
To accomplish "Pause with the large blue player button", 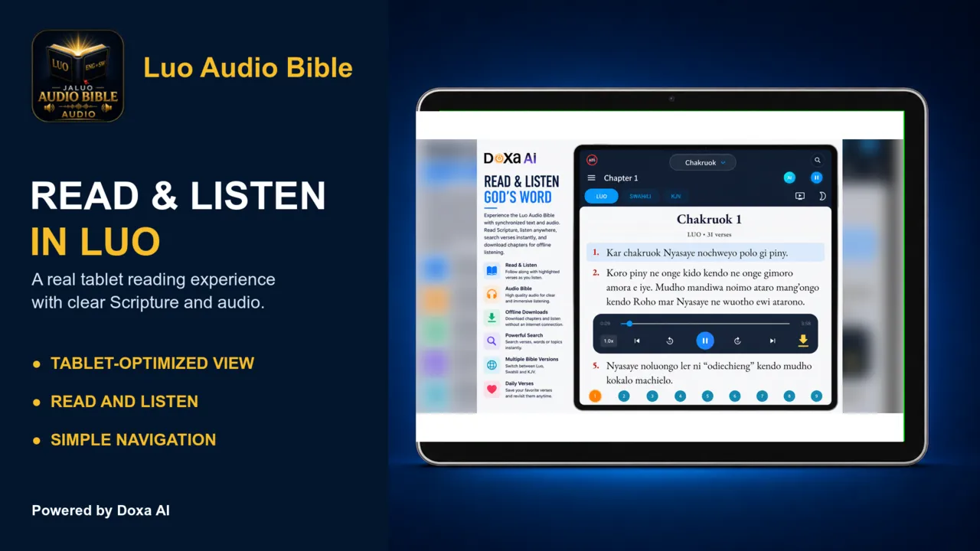I will click(705, 341).
